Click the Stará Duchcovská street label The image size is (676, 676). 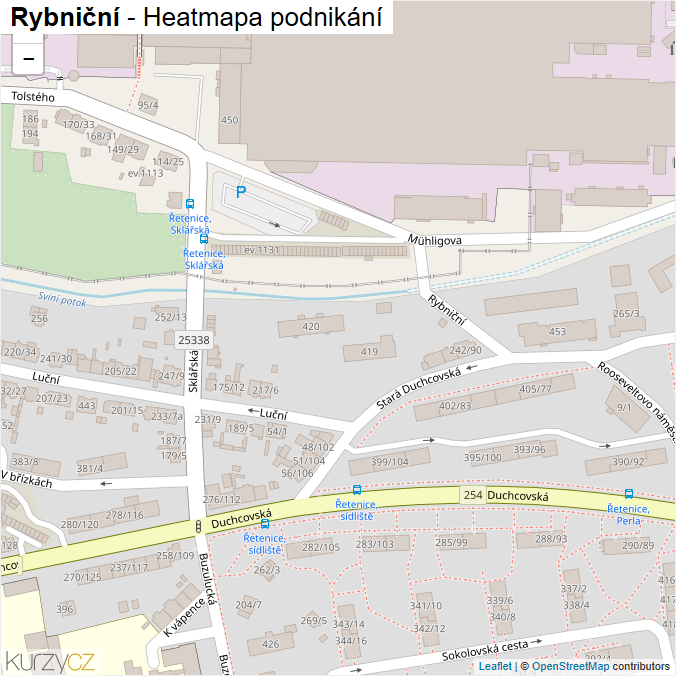(x=419, y=388)
